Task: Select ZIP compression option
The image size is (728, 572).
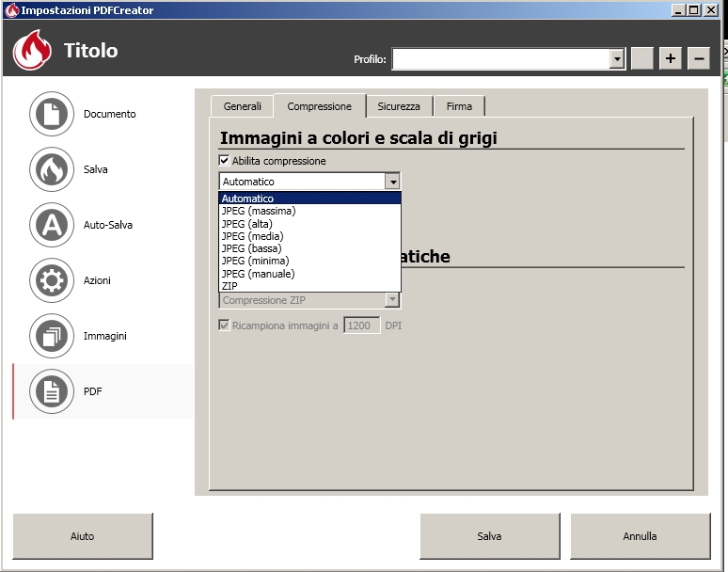Action: coord(309,286)
